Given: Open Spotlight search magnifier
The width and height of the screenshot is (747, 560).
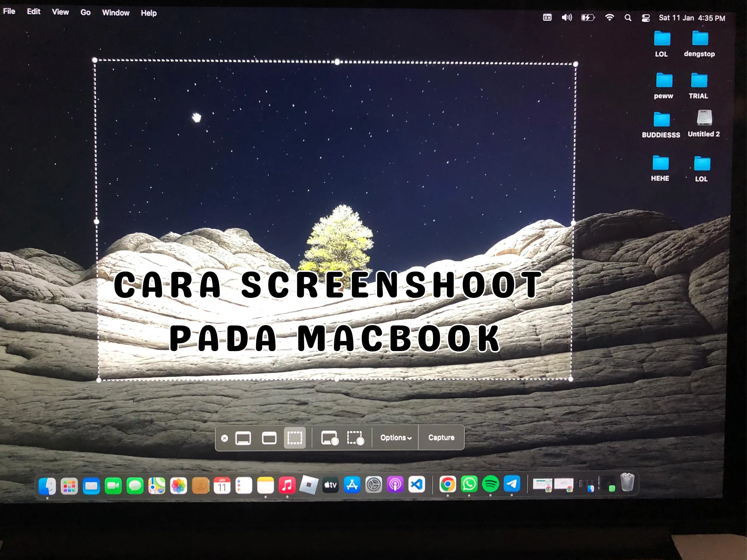Looking at the screenshot, I should (x=628, y=17).
